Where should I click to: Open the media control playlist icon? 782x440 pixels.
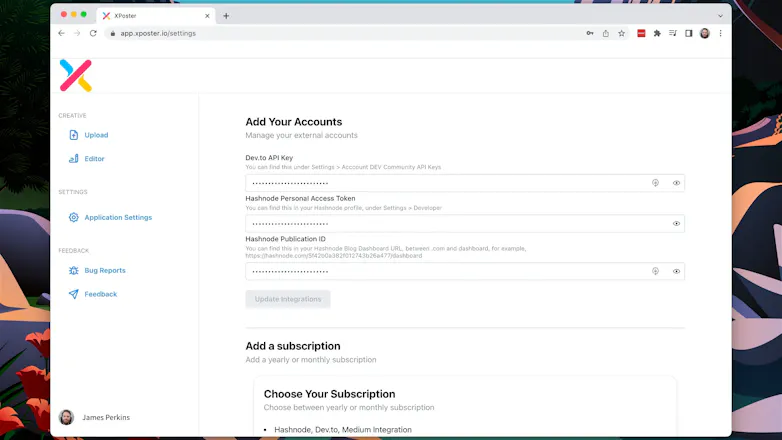tap(673, 33)
